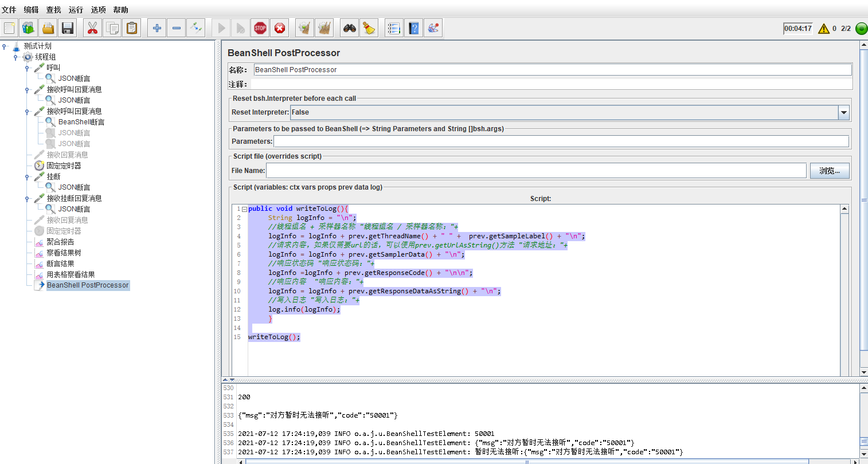Screen dimensions: 868x464
Task: Clear results with single broom icon
Action: (x=305, y=28)
